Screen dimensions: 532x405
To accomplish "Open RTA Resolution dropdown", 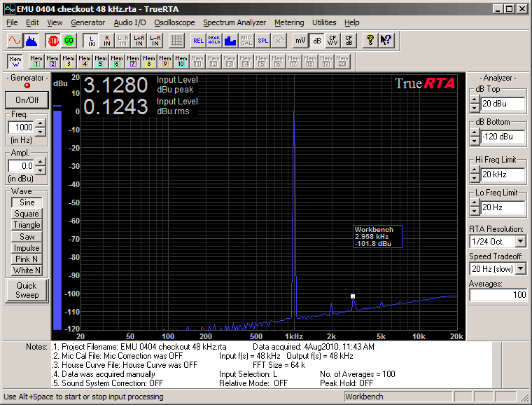I will 521,241.
